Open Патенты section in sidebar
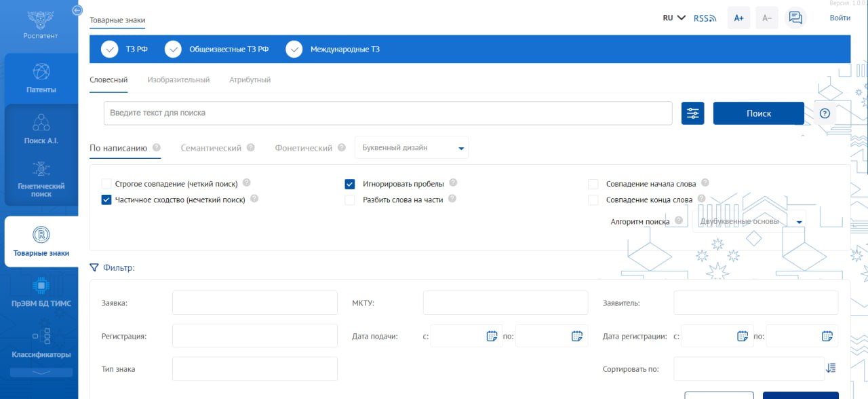The height and width of the screenshot is (399, 868). [x=41, y=78]
